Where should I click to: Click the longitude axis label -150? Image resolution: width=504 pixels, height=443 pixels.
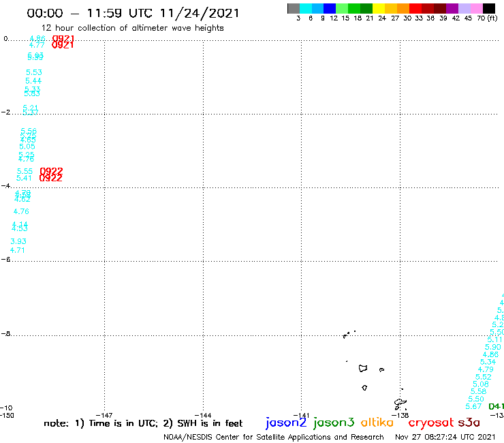7,415
